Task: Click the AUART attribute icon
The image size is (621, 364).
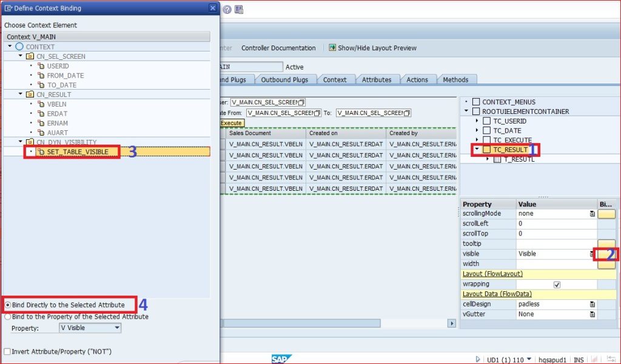Action: (x=41, y=133)
